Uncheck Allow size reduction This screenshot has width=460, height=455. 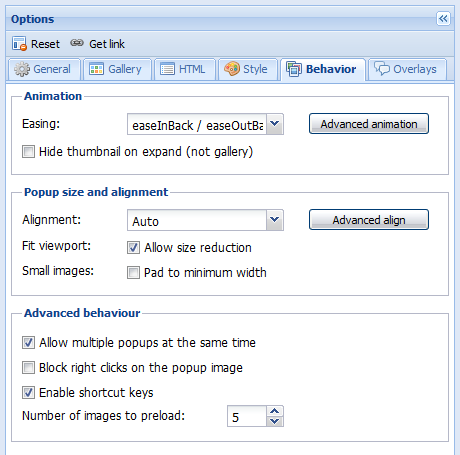pyautogui.click(x=133, y=248)
